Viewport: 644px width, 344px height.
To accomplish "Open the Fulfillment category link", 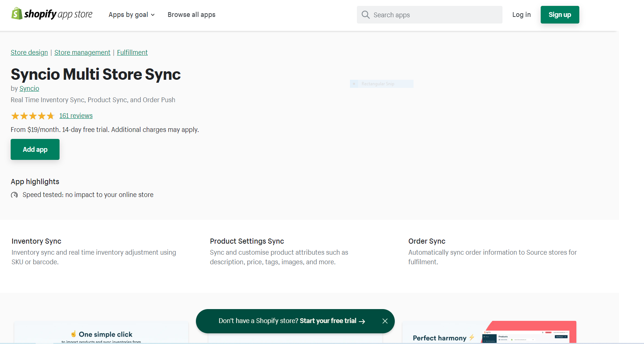I will coord(132,52).
